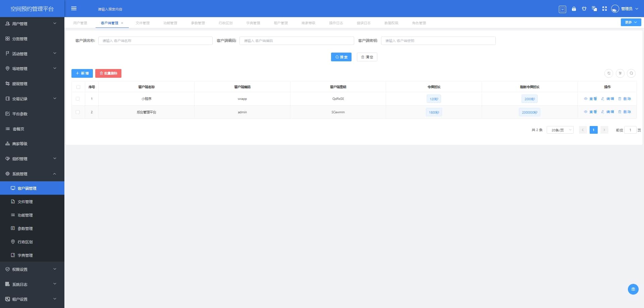Open 文件管理 in the sidebar submenu

[x=32, y=201]
